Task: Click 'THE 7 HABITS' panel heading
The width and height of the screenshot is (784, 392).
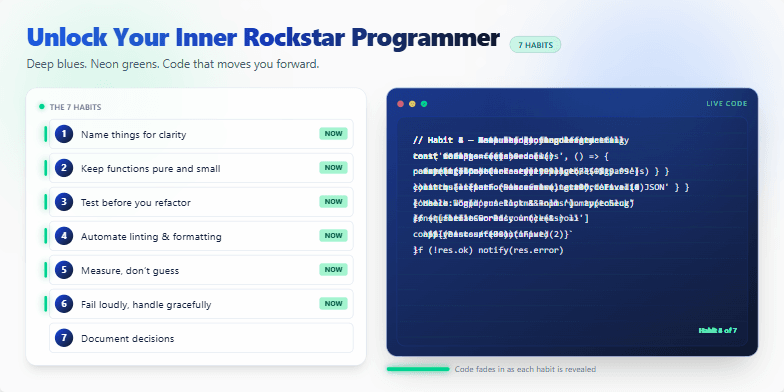Action: pos(76,107)
